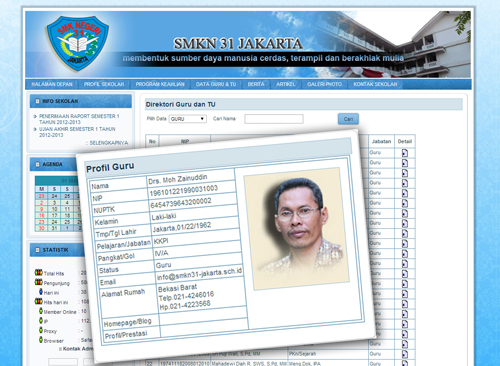Click the Cari search button

coord(348,119)
